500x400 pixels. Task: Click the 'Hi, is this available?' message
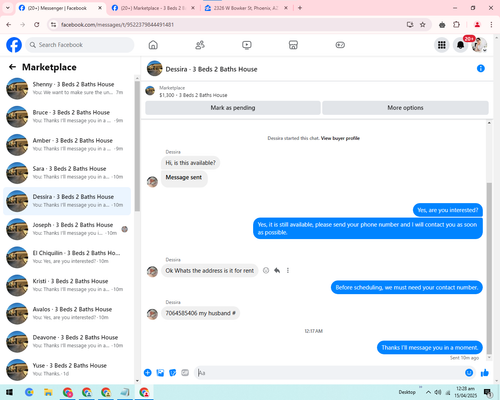coord(190,163)
